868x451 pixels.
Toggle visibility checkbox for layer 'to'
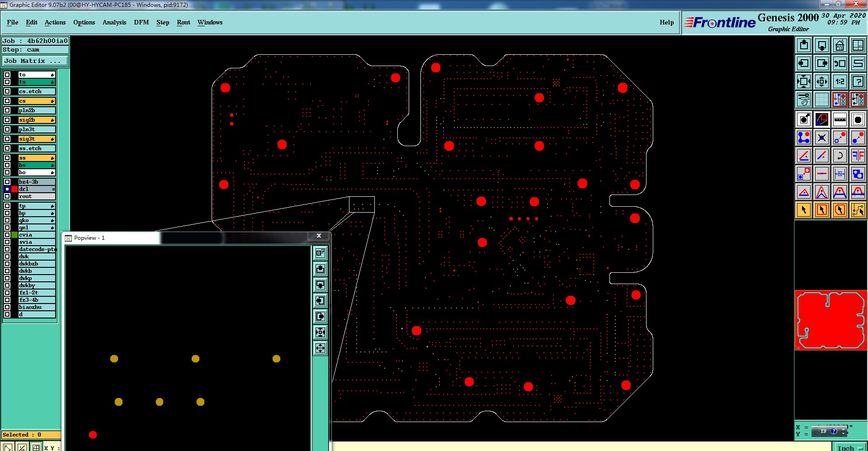click(7, 75)
